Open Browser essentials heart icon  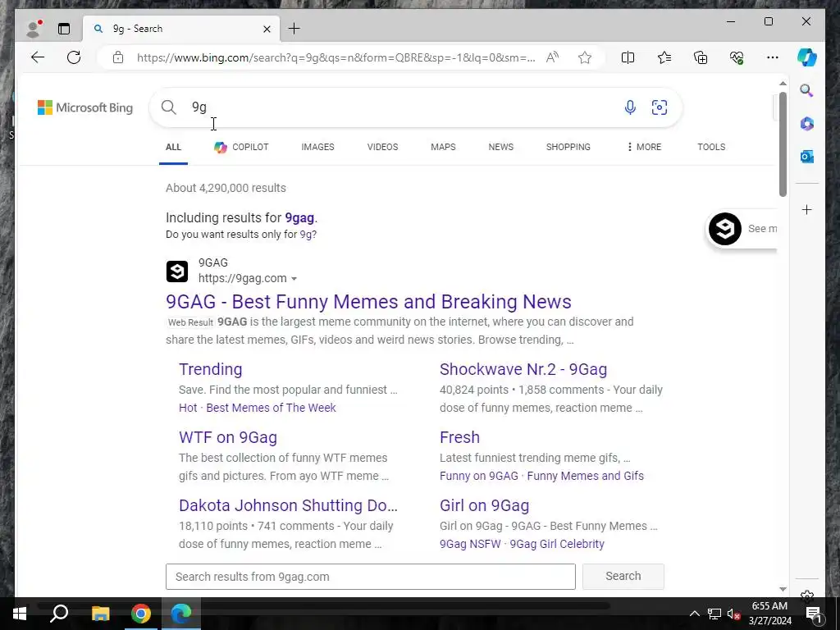[737, 57]
